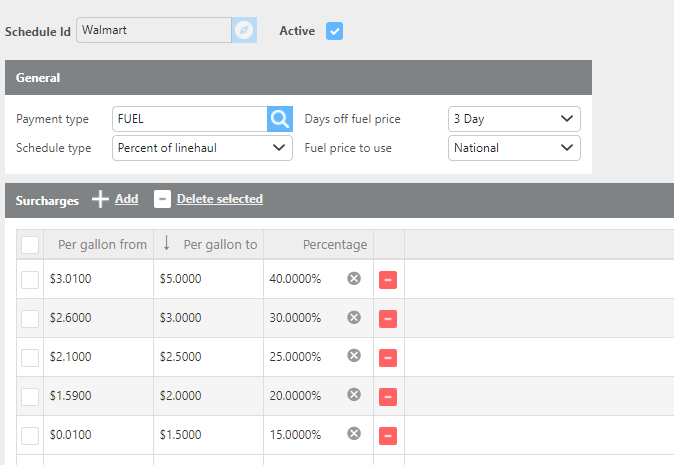Click the Payment type search magnifier icon
This screenshot has width=674, height=465.
(280, 119)
